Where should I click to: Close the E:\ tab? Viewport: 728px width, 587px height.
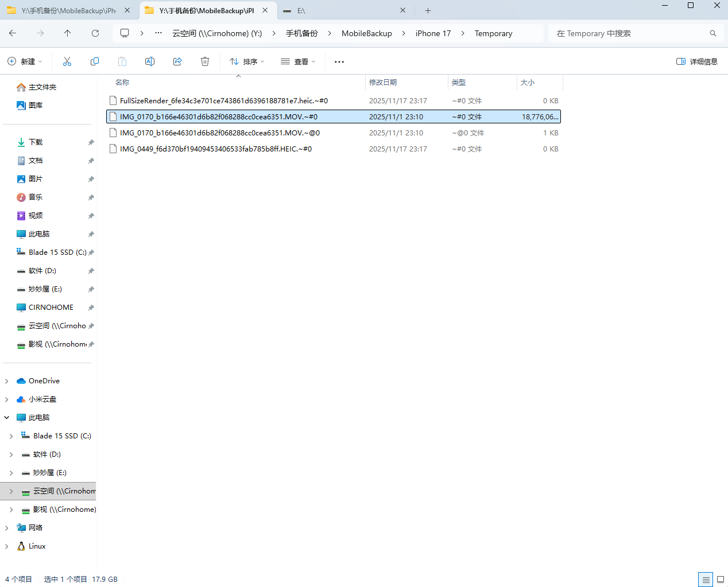click(x=403, y=10)
